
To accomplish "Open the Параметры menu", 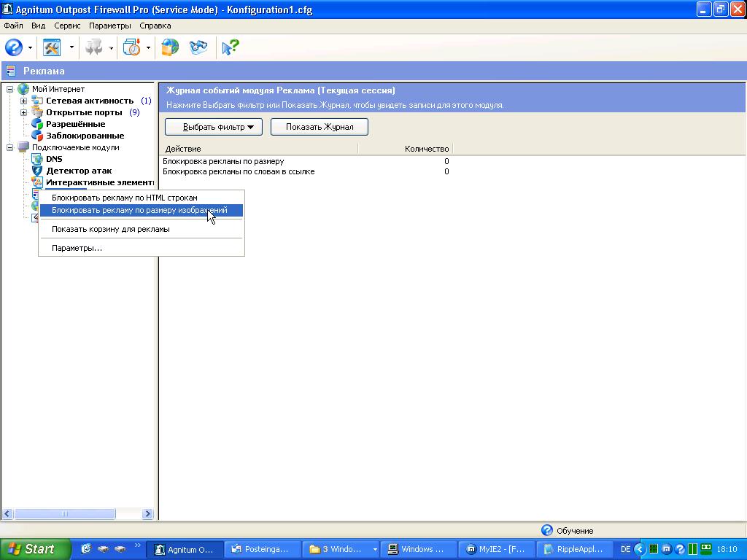I will 110,26.
